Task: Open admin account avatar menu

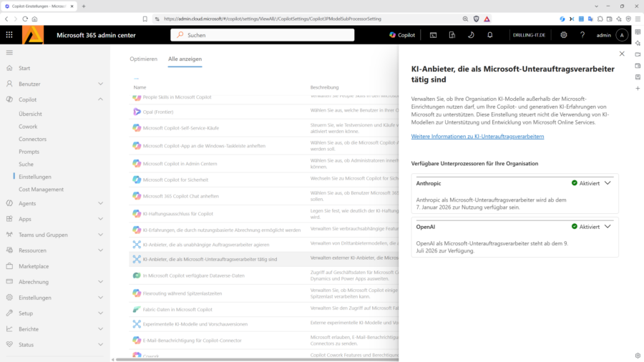Action: click(622, 35)
